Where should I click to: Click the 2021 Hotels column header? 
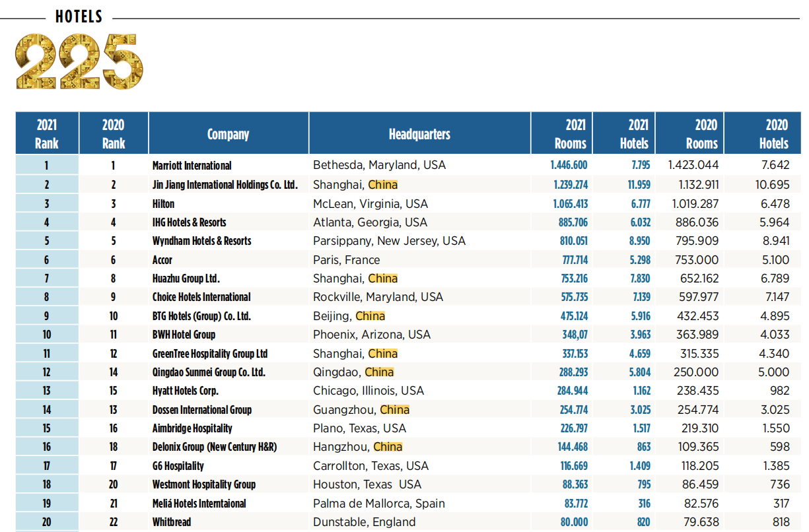coord(624,133)
